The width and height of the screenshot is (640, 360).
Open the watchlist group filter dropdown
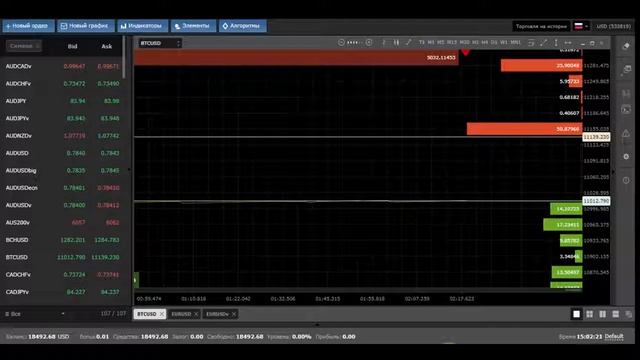pyautogui.click(x=35, y=314)
